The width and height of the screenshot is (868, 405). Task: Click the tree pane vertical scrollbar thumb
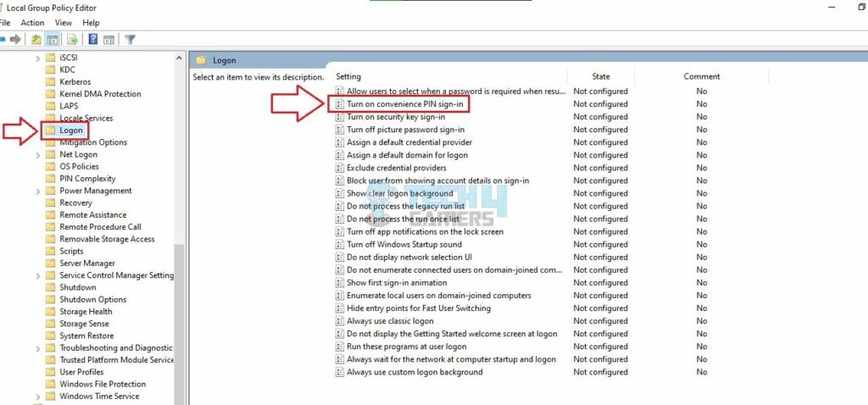tap(180, 325)
